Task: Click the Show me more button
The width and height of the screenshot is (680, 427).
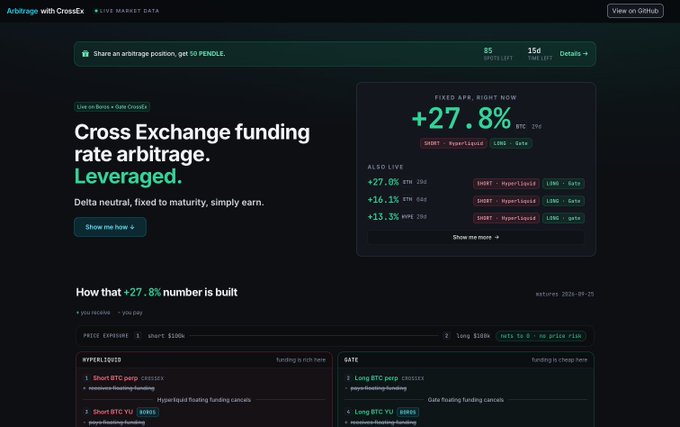Action: click(x=476, y=237)
